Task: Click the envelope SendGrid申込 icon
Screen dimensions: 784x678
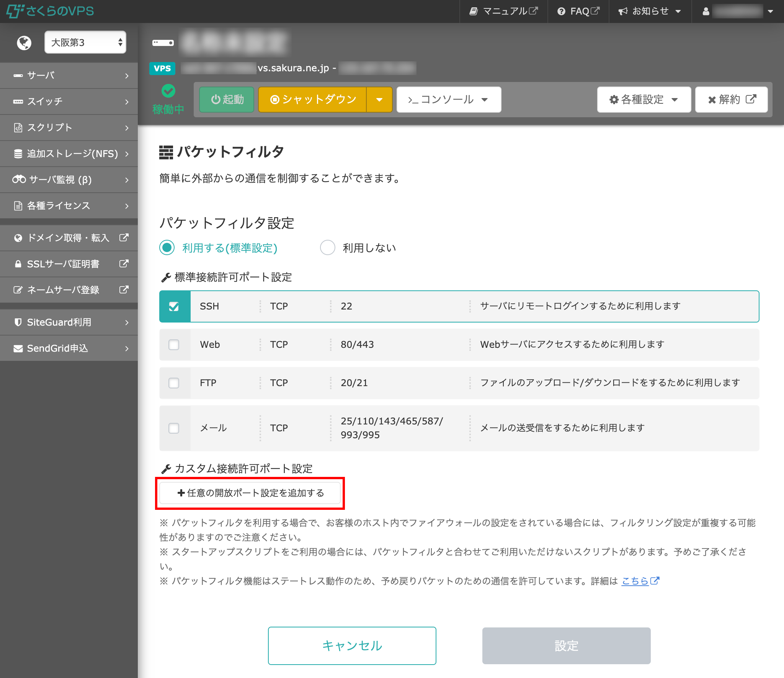Action: point(18,348)
